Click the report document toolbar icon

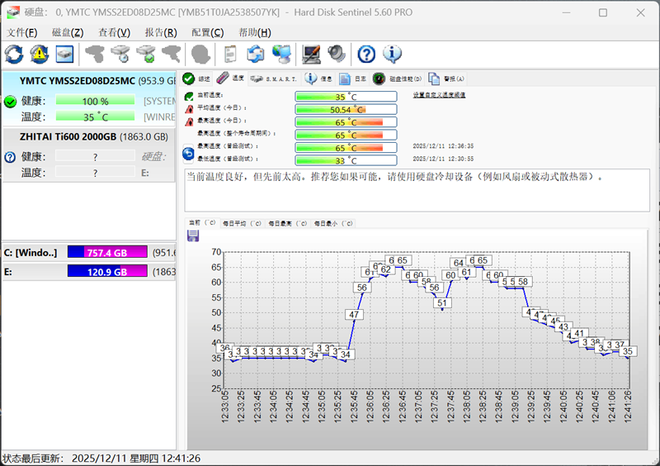[230, 53]
